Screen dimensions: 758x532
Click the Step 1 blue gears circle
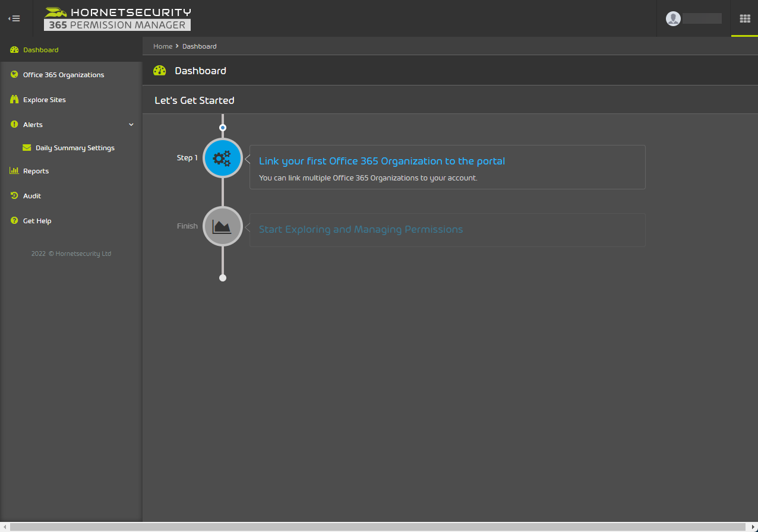pos(223,159)
